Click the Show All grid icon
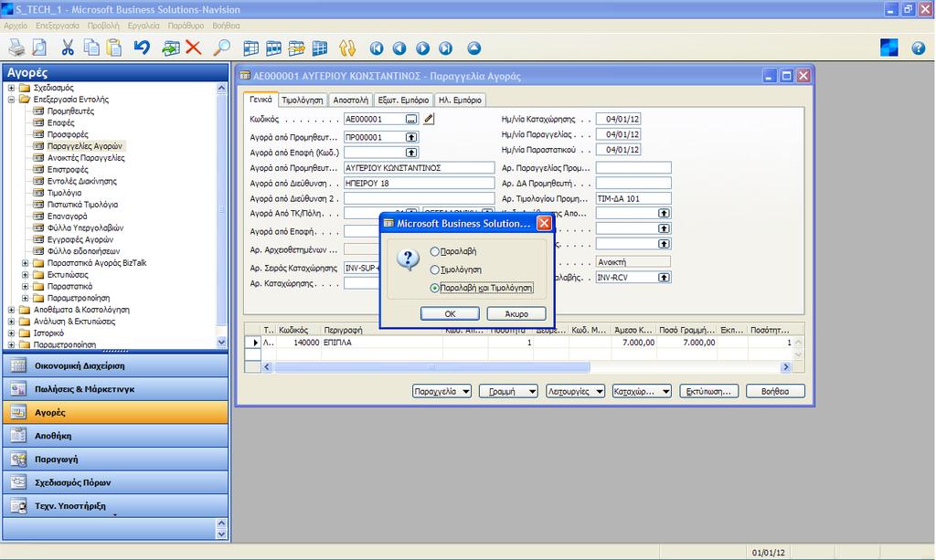This screenshot has height=560, width=936. pyautogui.click(x=320, y=48)
